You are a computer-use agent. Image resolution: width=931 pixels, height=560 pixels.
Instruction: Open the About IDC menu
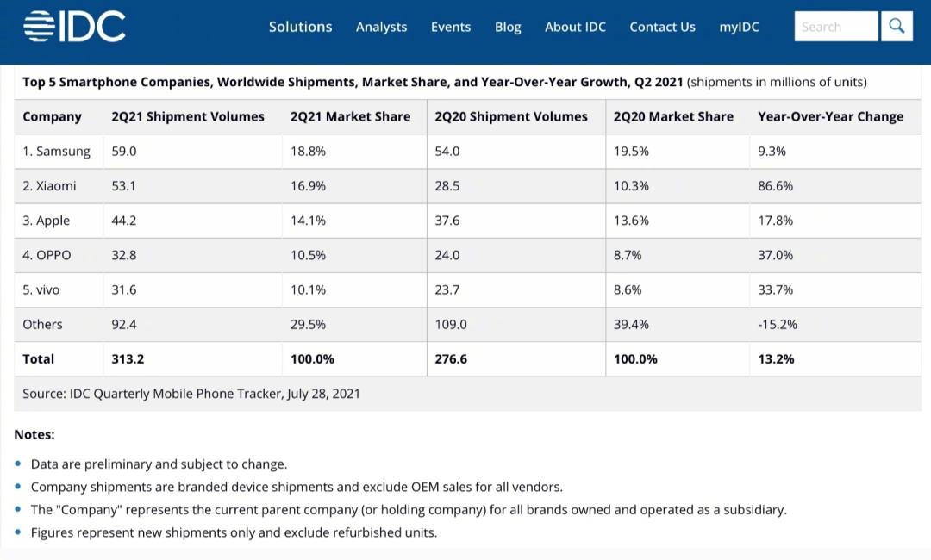point(575,27)
